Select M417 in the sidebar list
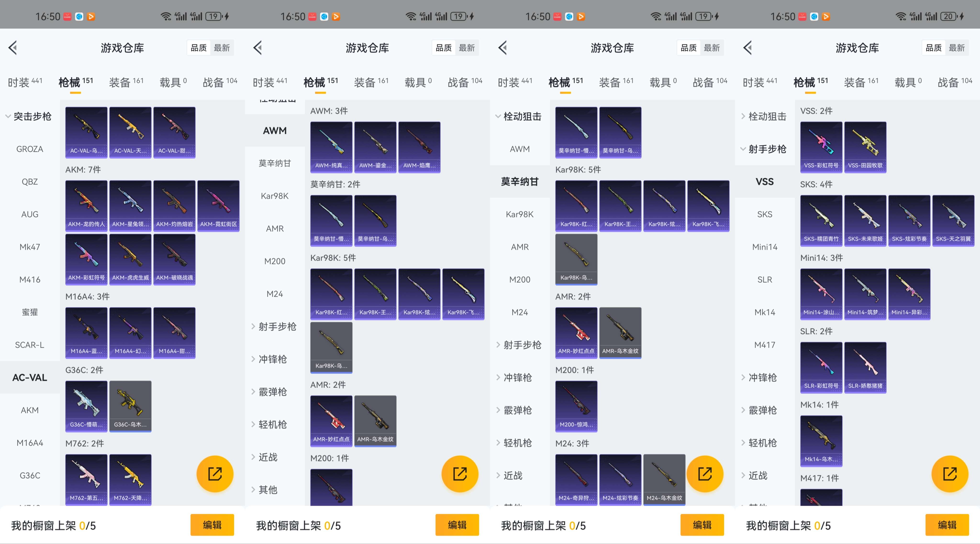This screenshot has height=544, width=980. (765, 345)
